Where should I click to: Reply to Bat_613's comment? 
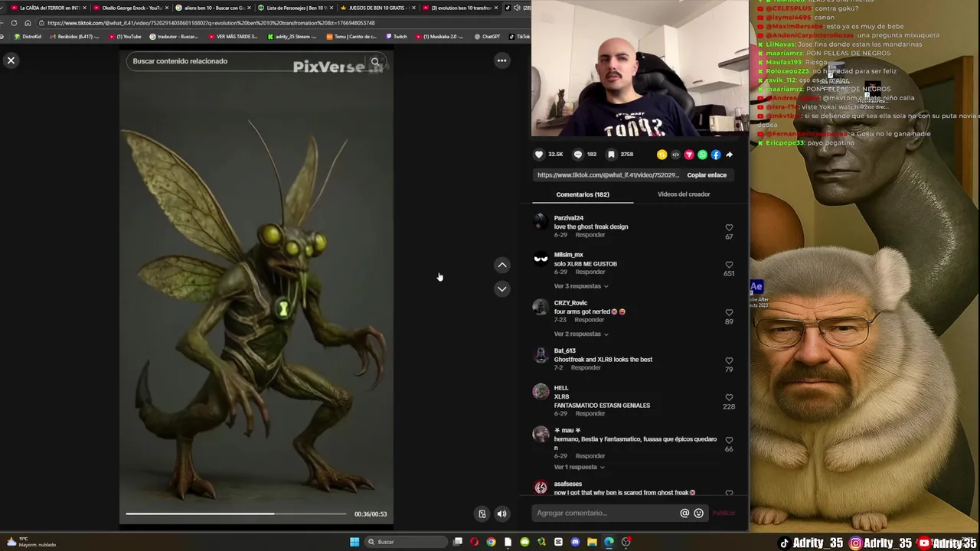point(586,367)
